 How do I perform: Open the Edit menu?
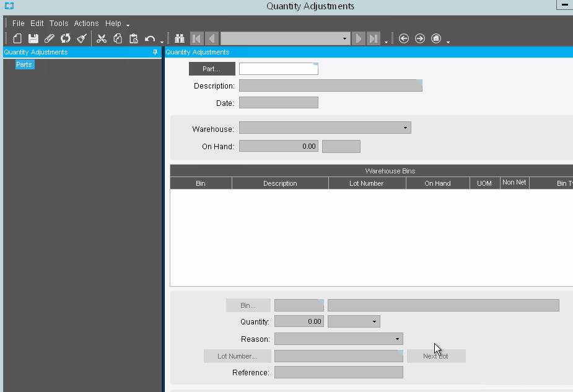click(x=37, y=24)
